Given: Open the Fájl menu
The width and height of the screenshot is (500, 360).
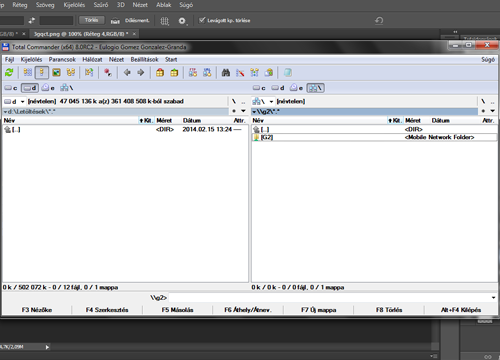Looking at the screenshot, I should click(x=9, y=60).
